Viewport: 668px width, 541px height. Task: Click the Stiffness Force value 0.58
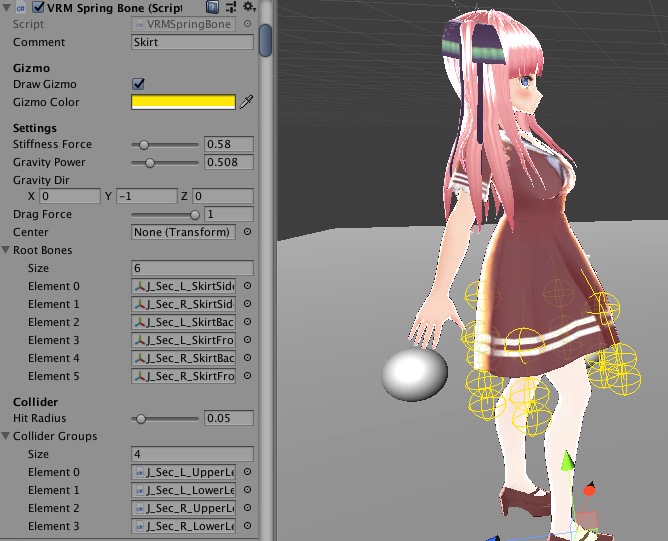(x=229, y=144)
